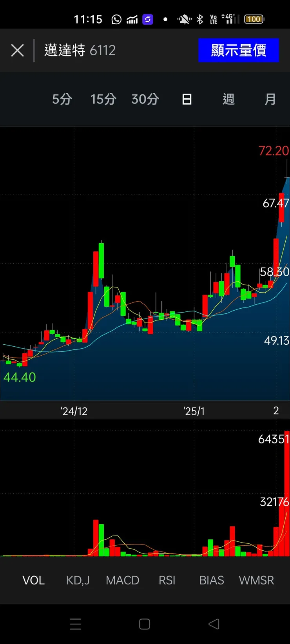The width and height of the screenshot is (290, 644).
Task: Tap the status bar clock 11:15
Action: 88,19
